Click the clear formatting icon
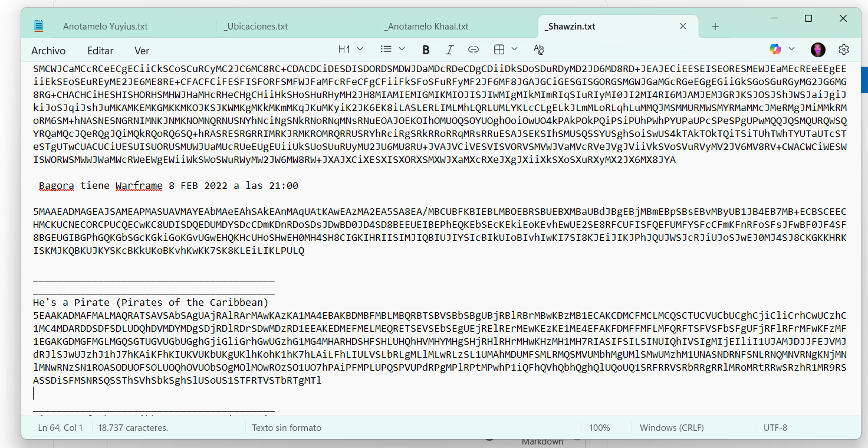This screenshot has height=448, width=868. pos(538,50)
